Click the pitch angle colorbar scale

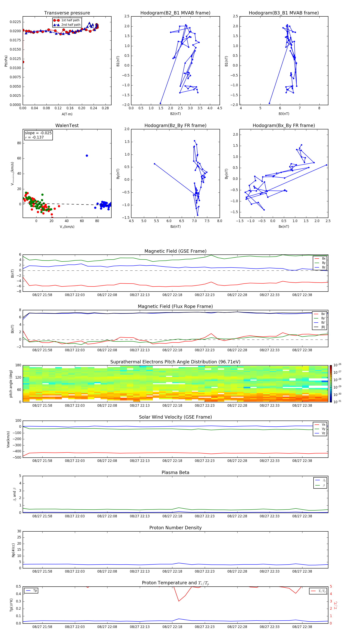(x=331, y=384)
